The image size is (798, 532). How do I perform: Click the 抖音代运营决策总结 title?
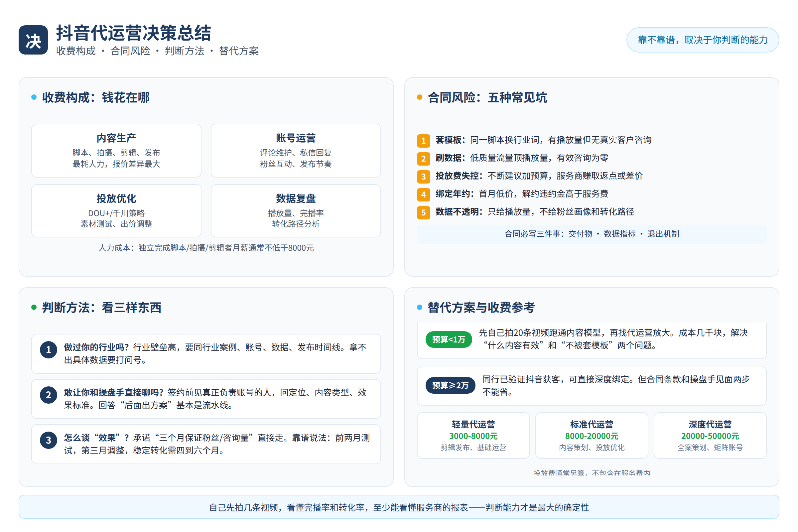(133, 33)
